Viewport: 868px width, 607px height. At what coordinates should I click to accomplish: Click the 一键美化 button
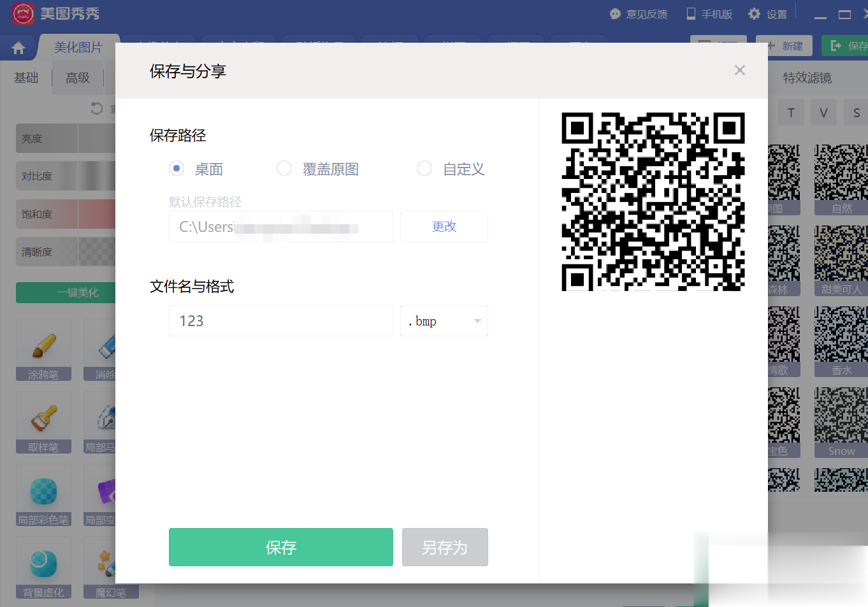[x=66, y=292]
